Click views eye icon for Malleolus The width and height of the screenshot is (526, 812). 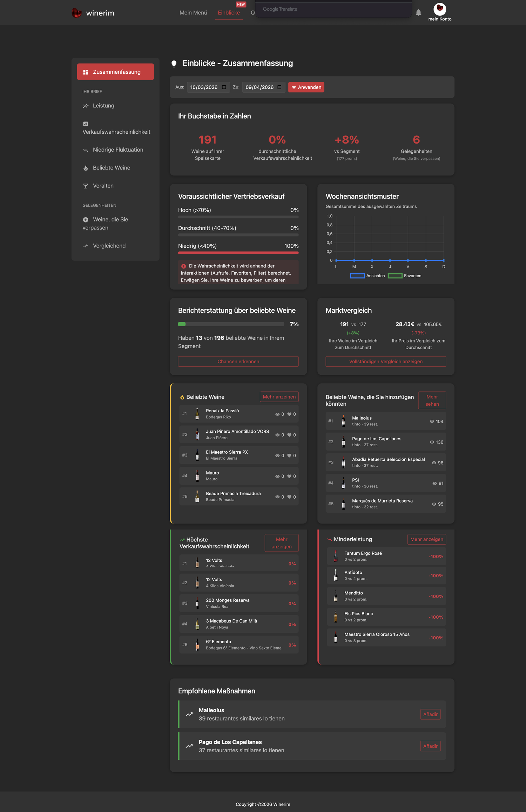432,421
